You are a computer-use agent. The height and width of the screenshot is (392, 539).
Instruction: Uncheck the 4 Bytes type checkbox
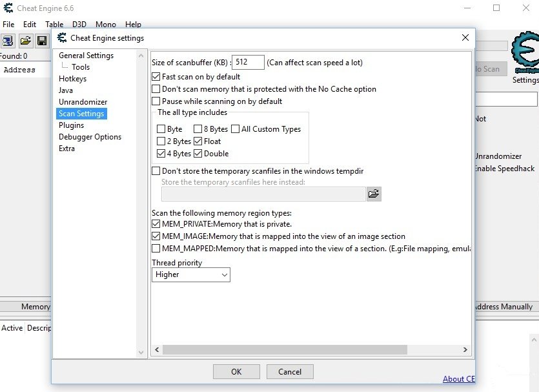point(161,153)
